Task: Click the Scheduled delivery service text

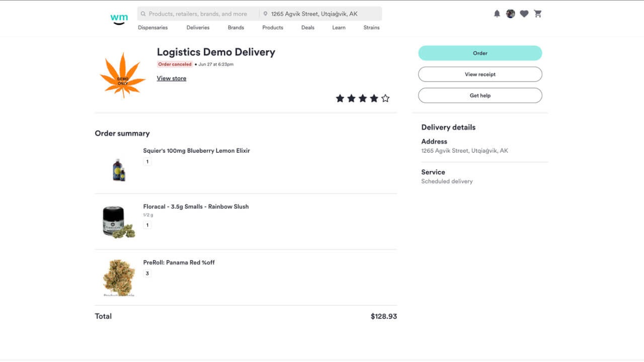Action: 447,182
